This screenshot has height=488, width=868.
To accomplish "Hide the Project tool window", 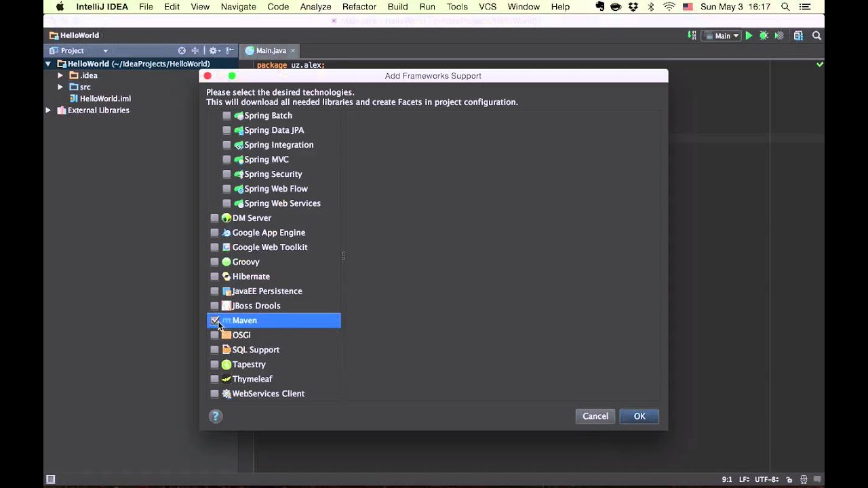I will point(230,51).
